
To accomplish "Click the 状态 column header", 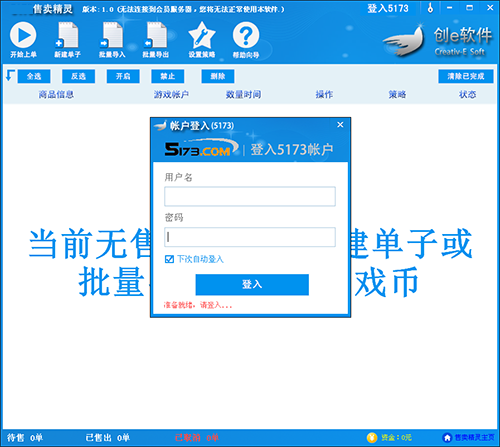I will pos(467,95).
